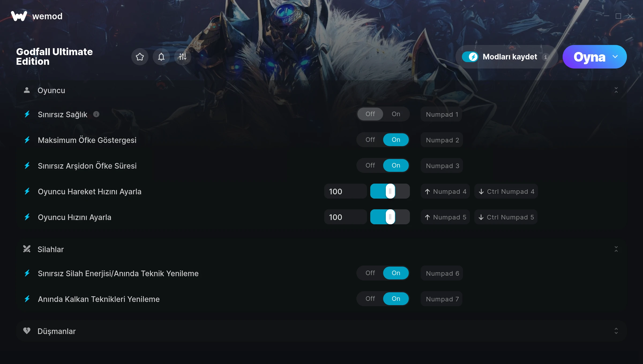Expand the Düşmanlar section
The image size is (643, 364).
click(616, 331)
